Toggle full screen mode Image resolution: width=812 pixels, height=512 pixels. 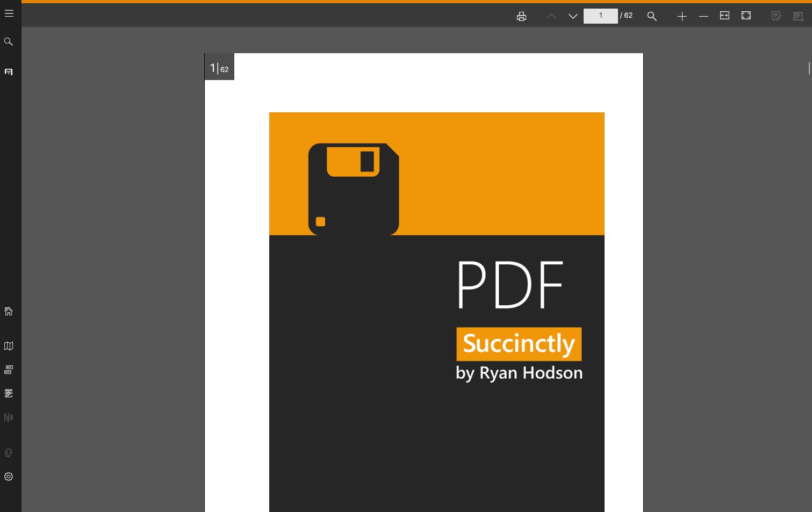tap(746, 16)
